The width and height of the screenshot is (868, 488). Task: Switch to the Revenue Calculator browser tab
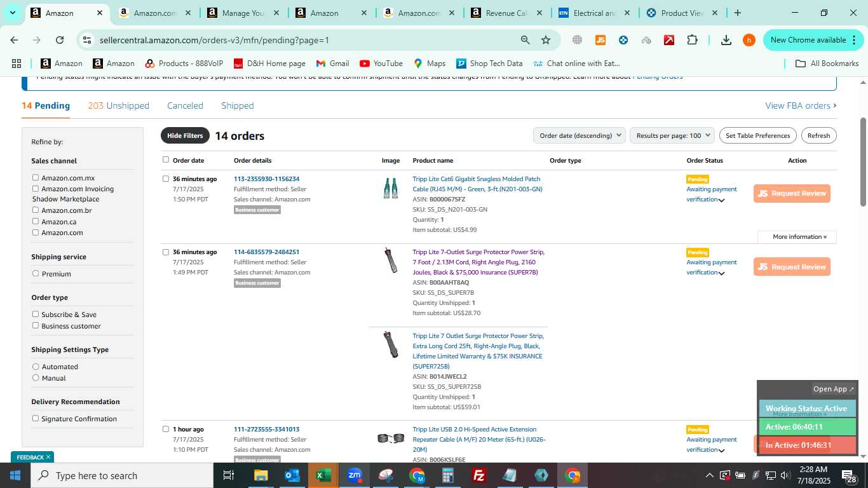[506, 13]
